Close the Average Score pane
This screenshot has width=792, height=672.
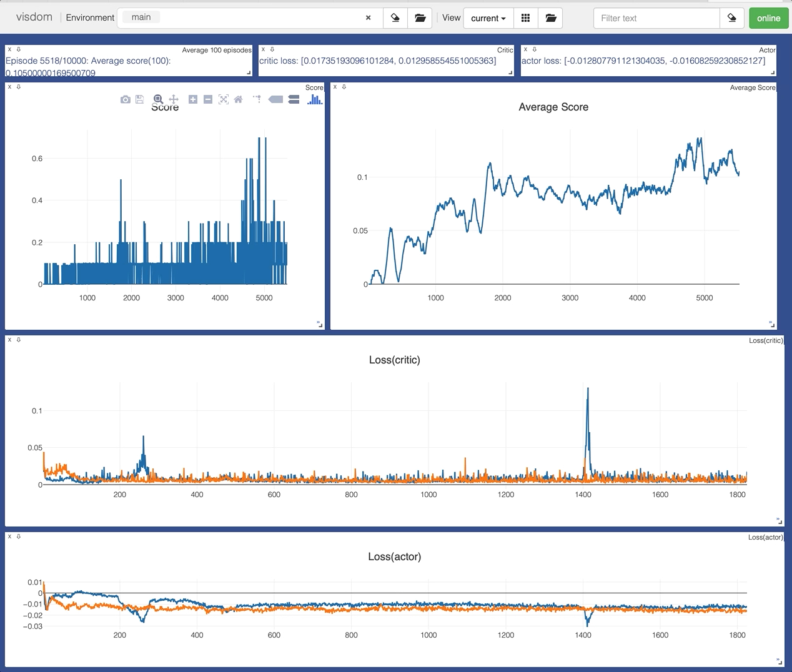pos(335,87)
